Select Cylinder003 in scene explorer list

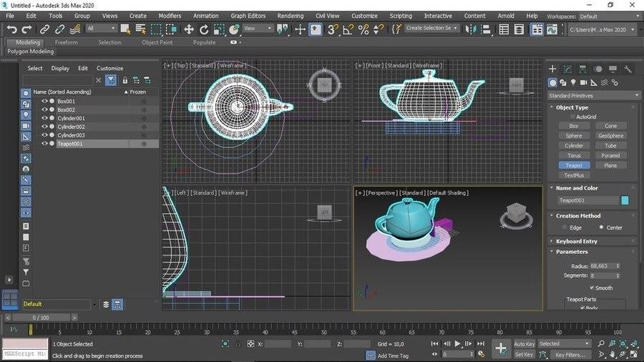coord(71,135)
